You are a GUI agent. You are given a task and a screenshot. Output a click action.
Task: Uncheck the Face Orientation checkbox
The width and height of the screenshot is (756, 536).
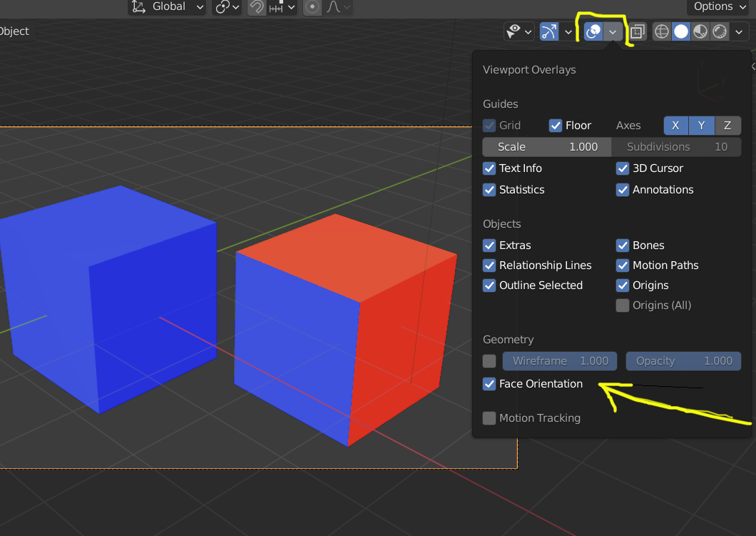(489, 384)
